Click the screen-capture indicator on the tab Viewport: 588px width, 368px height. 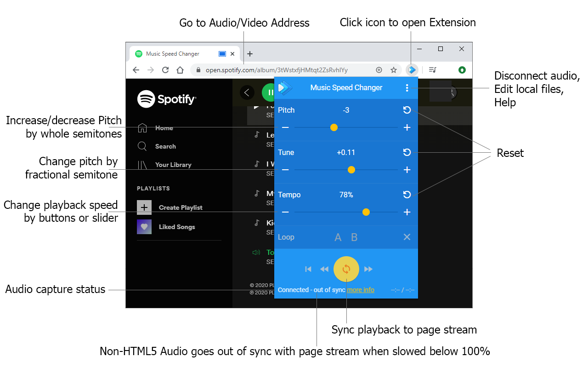222,54
